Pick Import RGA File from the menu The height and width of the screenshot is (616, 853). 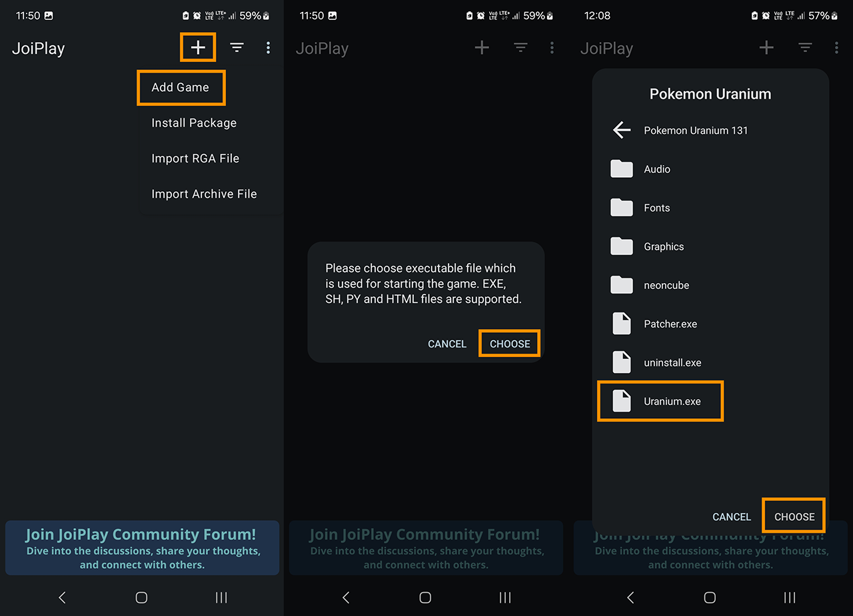click(195, 158)
